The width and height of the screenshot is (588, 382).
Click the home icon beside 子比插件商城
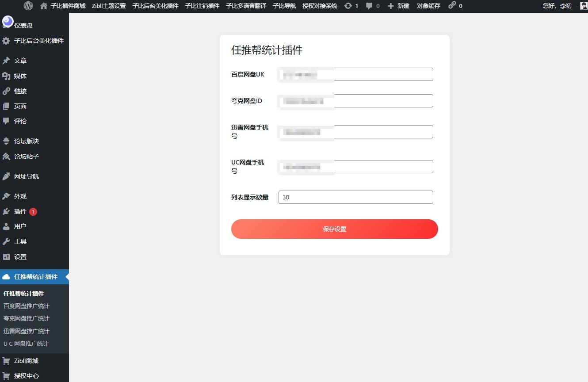(x=43, y=6)
